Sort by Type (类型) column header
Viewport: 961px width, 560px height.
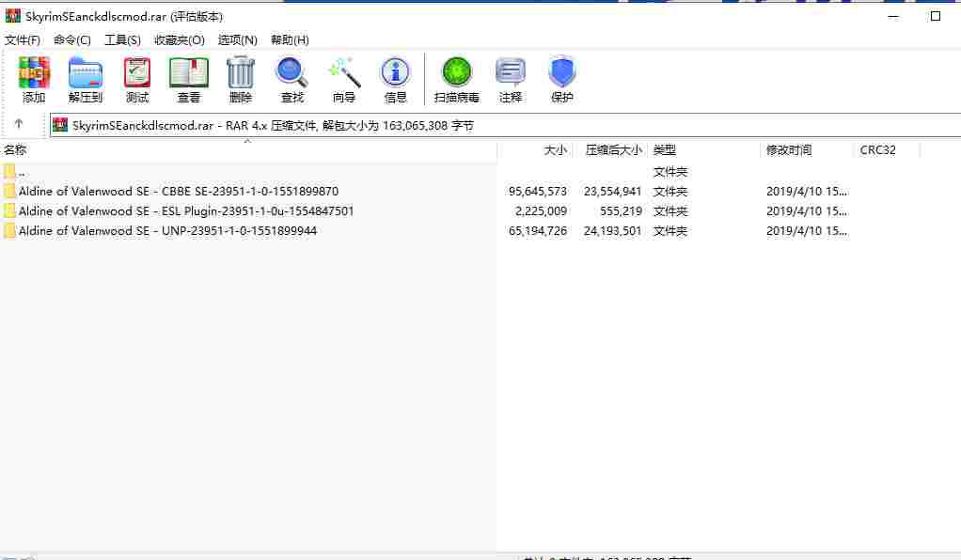click(x=703, y=150)
